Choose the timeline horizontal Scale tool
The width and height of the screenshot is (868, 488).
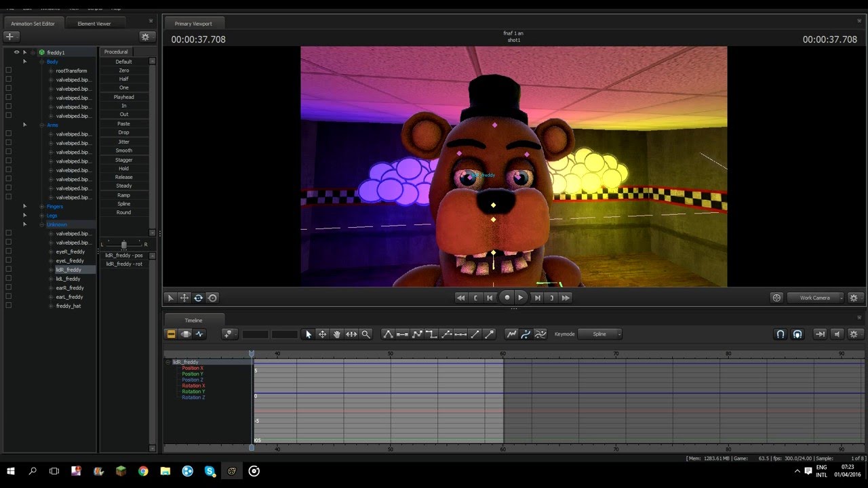pyautogui.click(x=351, y=334)
